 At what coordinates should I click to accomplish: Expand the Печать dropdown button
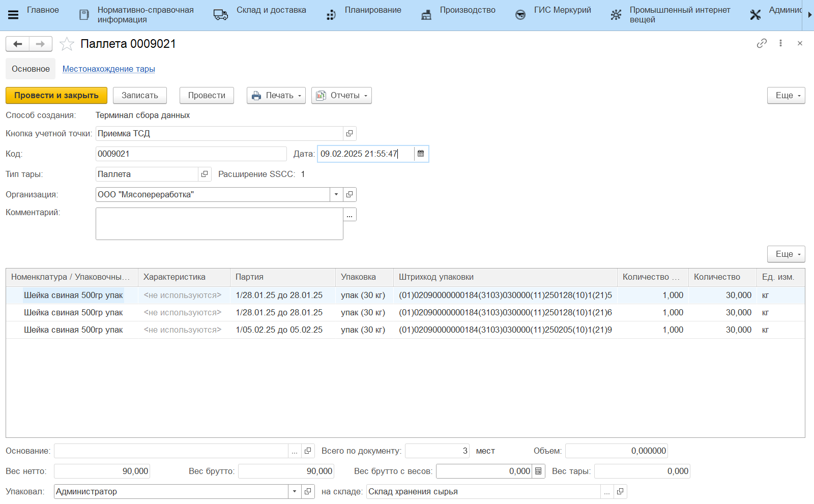pyautogui.click(x=276, y=96)
